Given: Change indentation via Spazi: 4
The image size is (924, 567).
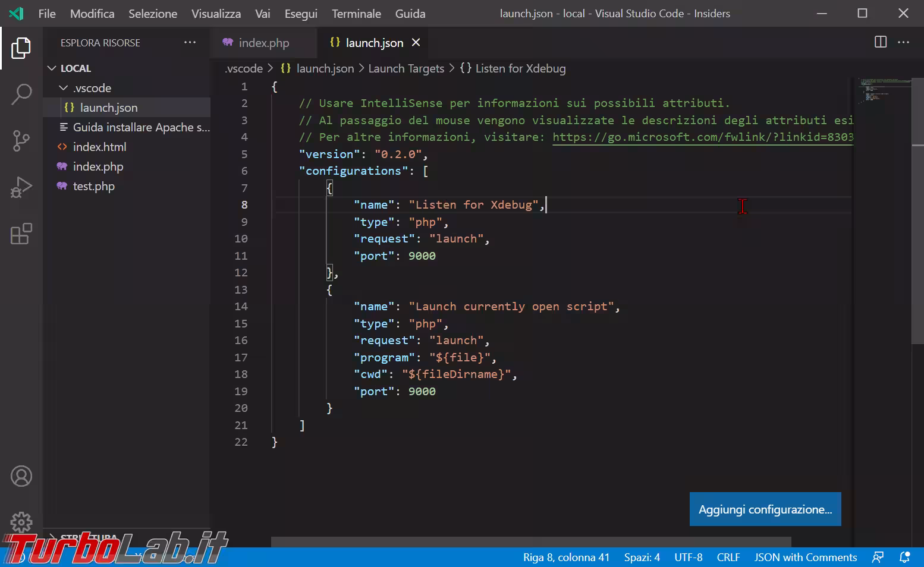Looking at the screenshot, I should pyautogui.click(x=642, y=557).
